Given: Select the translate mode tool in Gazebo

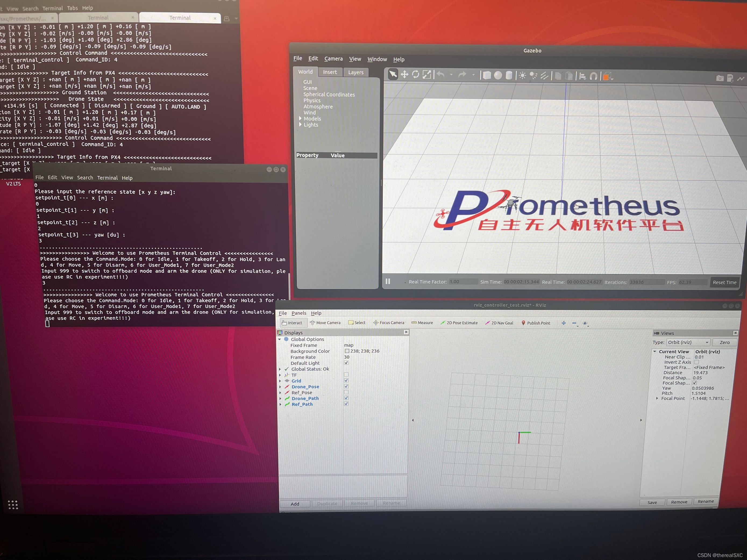Looking at the screenshot, I should tap(404, 75).
